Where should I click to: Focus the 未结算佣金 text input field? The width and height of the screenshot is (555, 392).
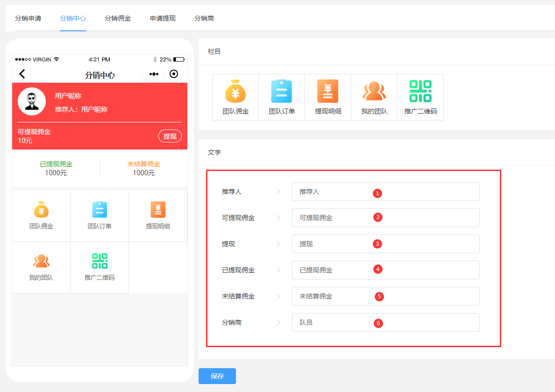(386, 296)
